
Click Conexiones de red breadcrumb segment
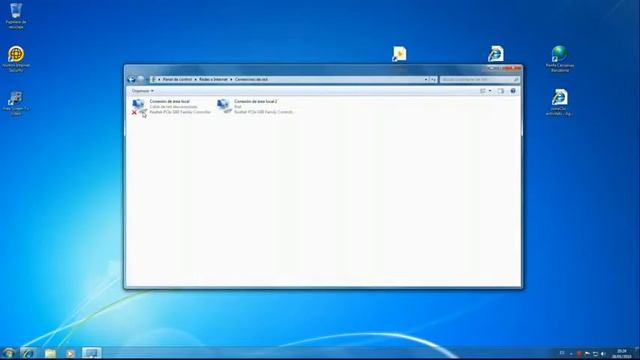tap(251, 80)
